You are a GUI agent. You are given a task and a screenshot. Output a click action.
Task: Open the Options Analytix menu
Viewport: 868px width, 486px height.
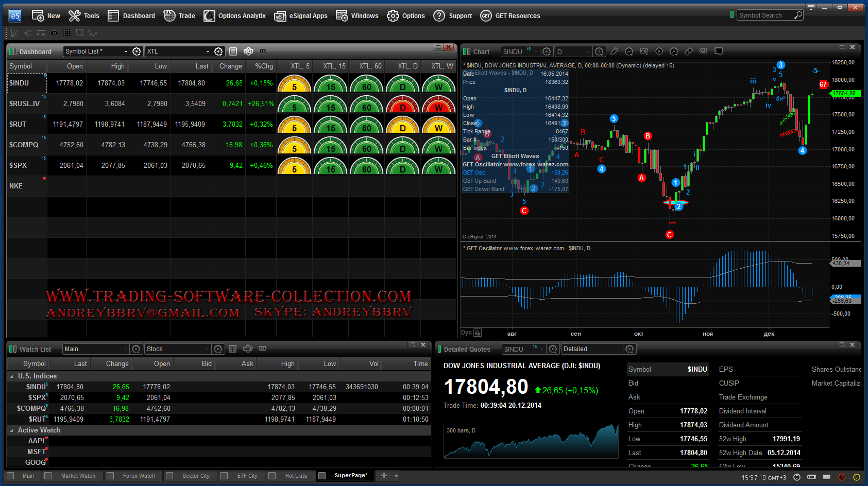pos(235,16)
